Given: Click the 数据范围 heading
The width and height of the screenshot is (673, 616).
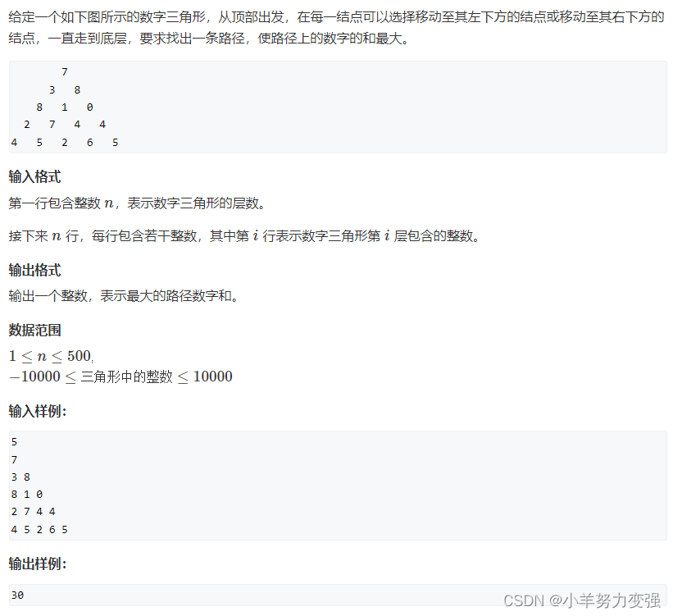Looking at the screenshot, I should [x=34, y=330].
